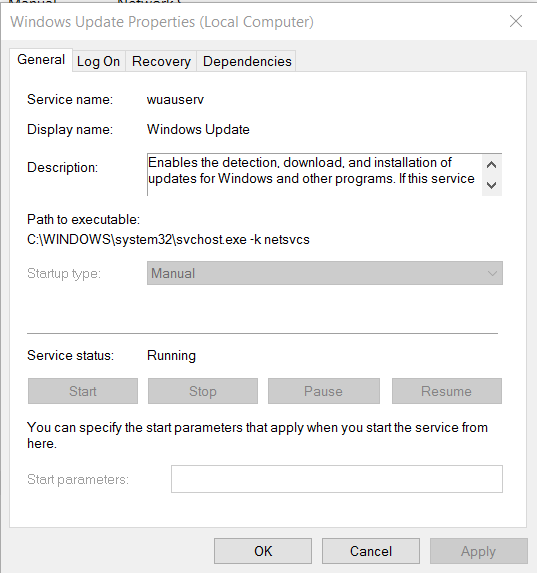Click the Stop service button
The image size is (537, 573).
203,391
